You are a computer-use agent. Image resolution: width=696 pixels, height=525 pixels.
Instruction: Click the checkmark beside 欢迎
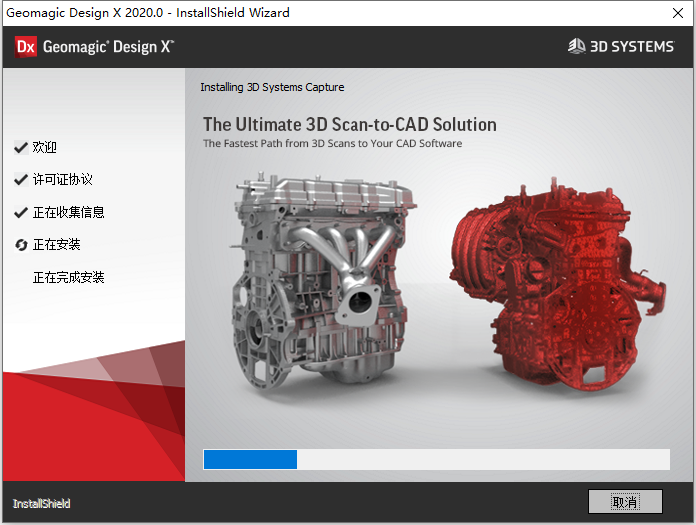coord(21,147)
